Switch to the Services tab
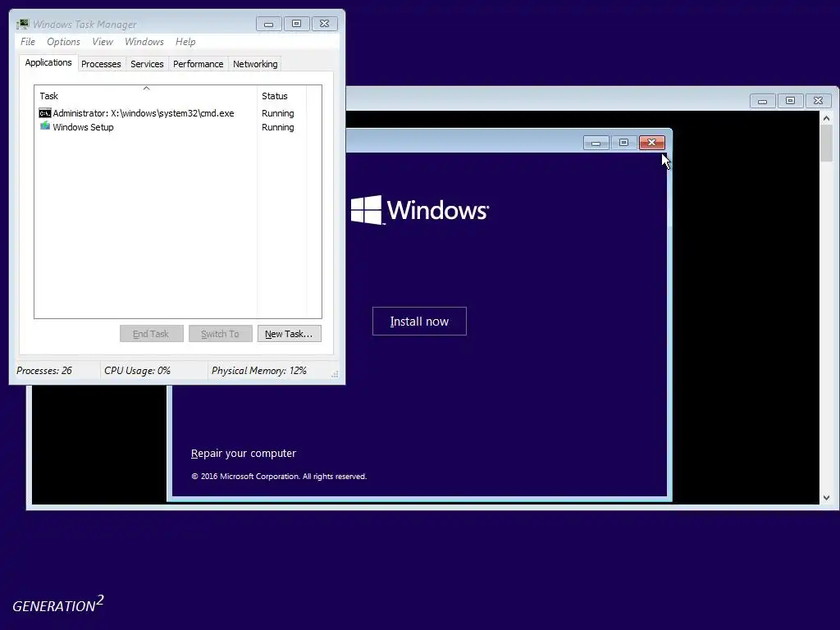840x630 pixels. coord(147,64)
